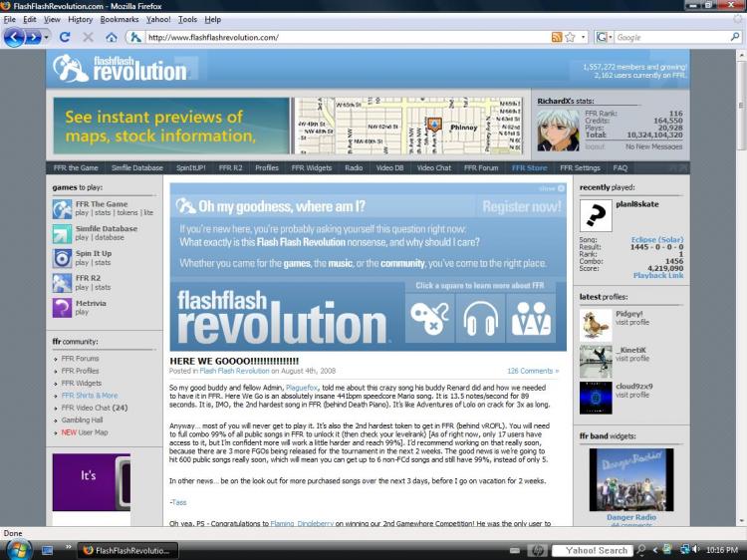Click in the Google search field
The image size is (747, 560).
tap(671, 37)
